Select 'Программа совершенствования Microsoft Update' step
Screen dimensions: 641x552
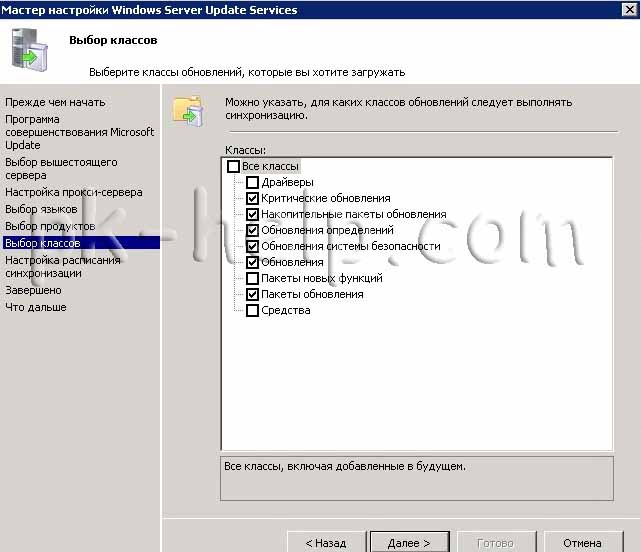pyautogui.click(x=80, y=132)
